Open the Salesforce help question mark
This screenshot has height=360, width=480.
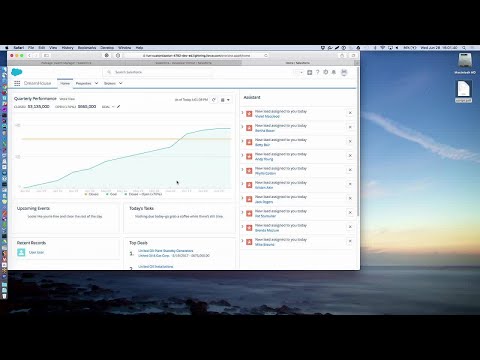(x=318, y=72)
